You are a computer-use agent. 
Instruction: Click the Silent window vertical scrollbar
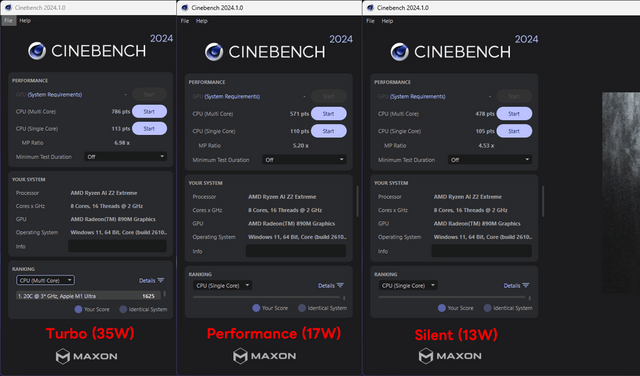click(543, 201)
